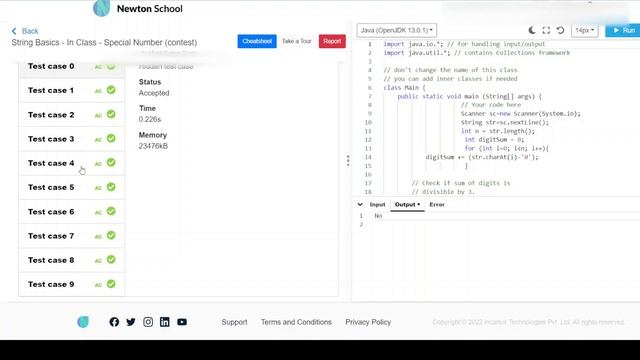Start Take a Tour

296,41
